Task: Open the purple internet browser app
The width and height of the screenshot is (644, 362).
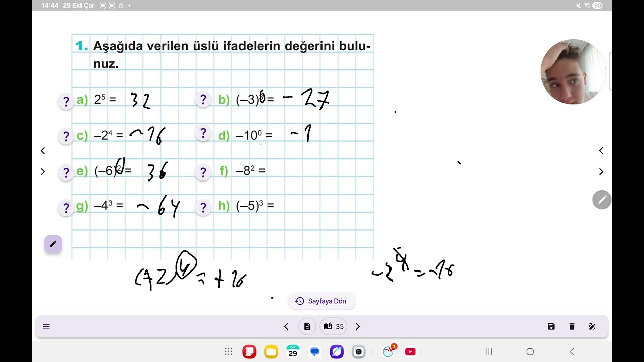Action: click(x=337, y=352)
